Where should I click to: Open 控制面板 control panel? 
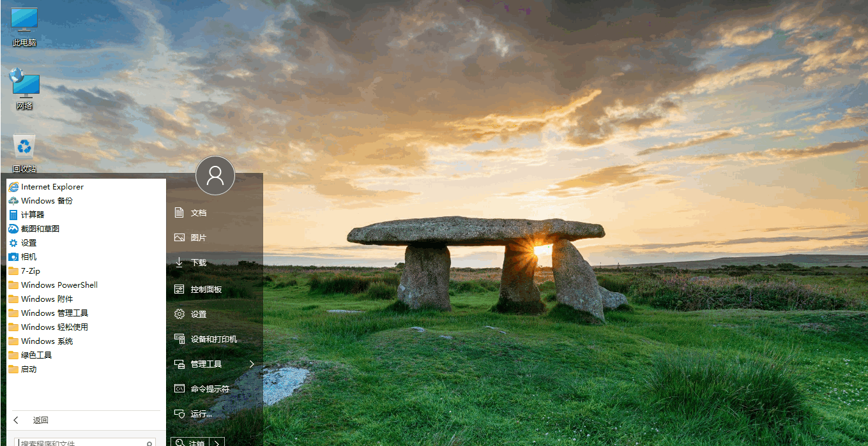coord(215,290)
